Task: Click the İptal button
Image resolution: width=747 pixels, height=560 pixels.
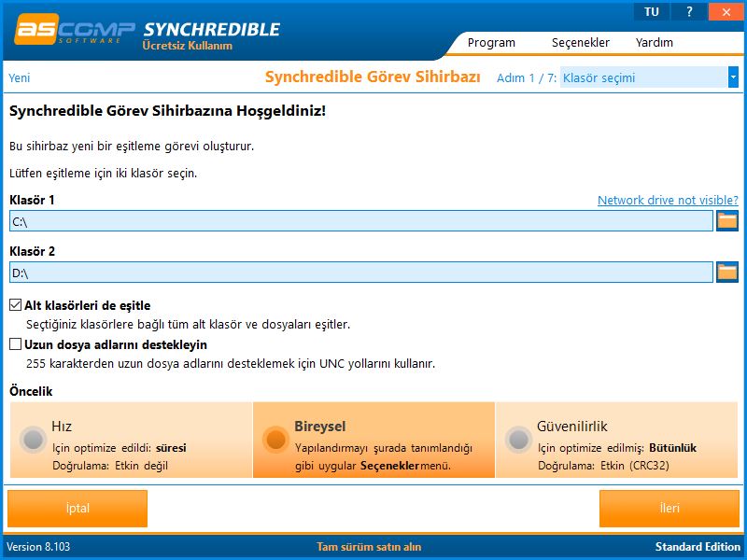Action: (78, 508)
